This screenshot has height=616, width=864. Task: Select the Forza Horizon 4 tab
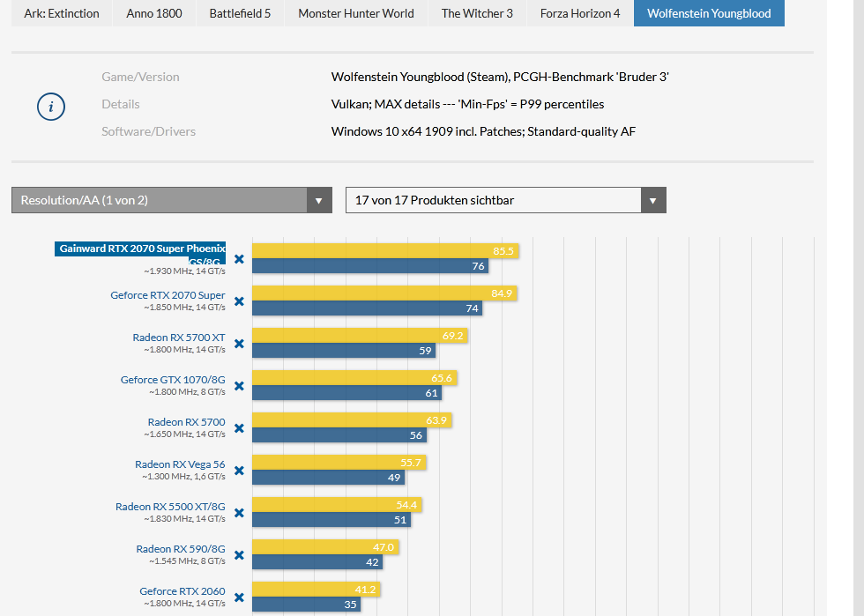[580, 13]
